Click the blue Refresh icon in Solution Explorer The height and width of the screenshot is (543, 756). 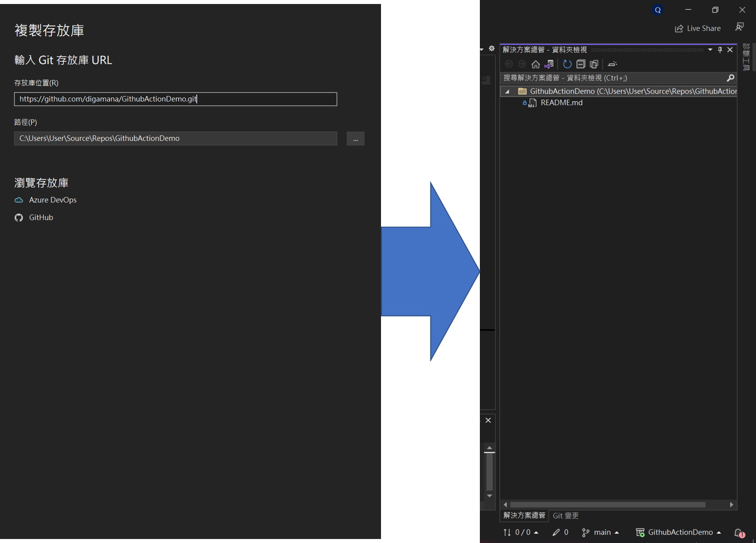pos(567,64)
